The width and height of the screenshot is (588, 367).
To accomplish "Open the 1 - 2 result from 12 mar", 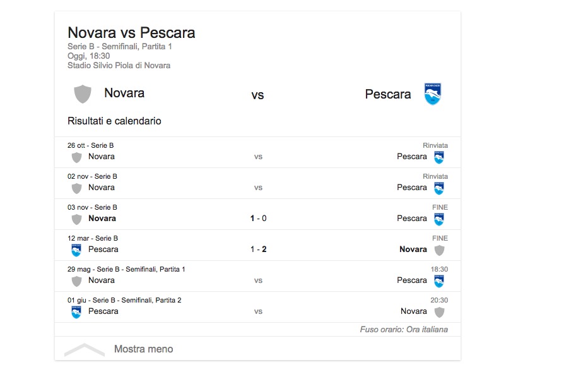I will click(258, 250).
